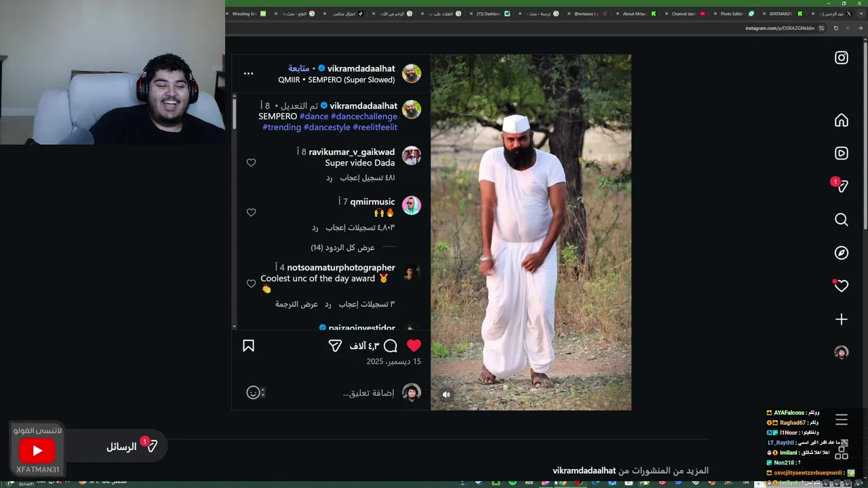This screenshot has height=488, width=868.
Task: View ٤٬٨٠٣ likes on qmiirmusic's comment
Action: 360,228
